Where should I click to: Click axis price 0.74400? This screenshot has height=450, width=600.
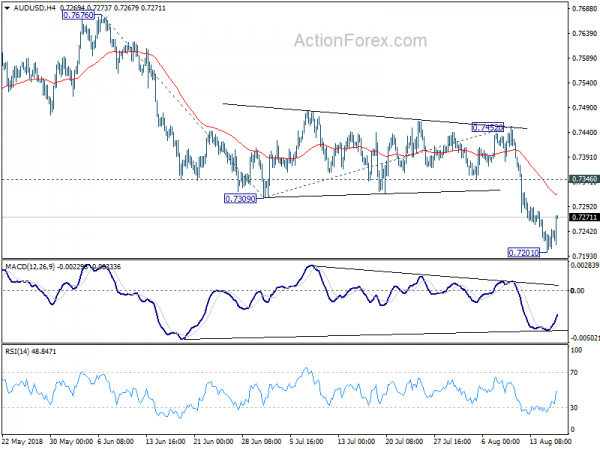click(x=584, y=132)
